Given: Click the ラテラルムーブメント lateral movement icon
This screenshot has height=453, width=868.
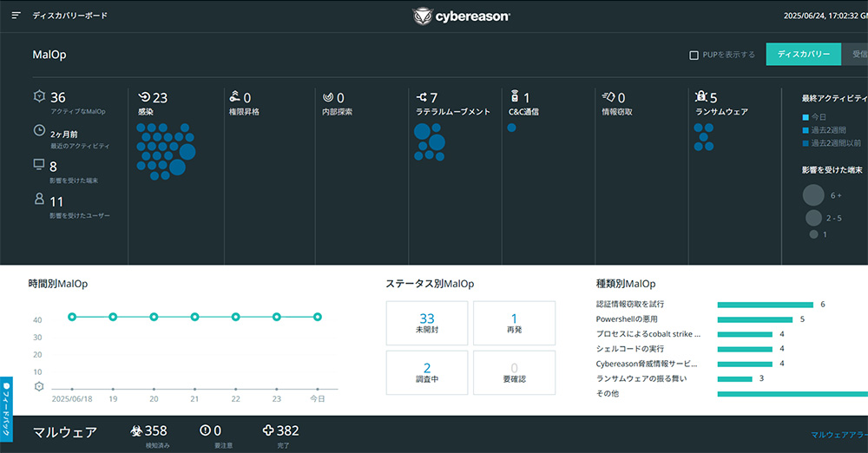Looking at the screenshot, I should pyautogui.click(x=422, y=97).
